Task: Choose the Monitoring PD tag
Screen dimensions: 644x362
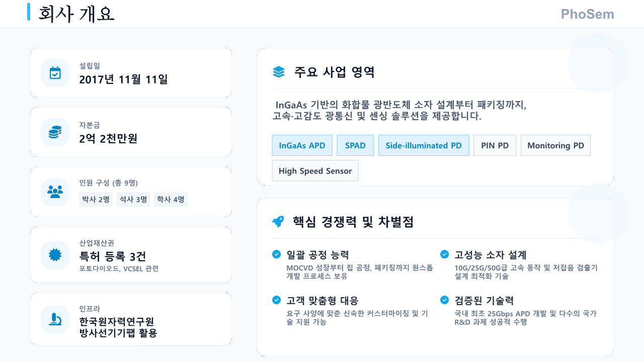Action: coord(555,145)
